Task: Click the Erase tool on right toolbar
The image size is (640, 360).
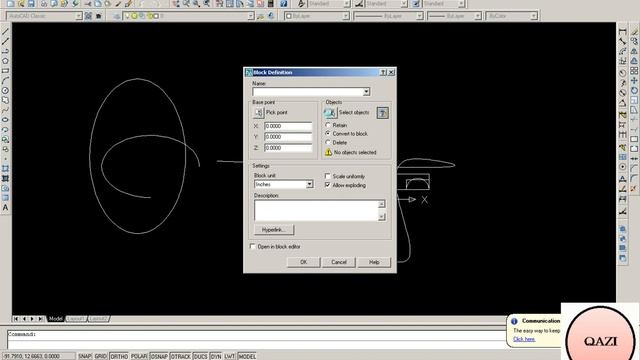Action: click(634, 32)
